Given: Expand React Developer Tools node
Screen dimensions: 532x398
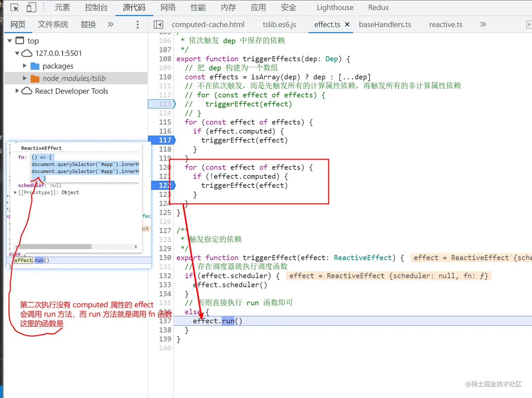Looking at the screenshot, I should (17, 91).
